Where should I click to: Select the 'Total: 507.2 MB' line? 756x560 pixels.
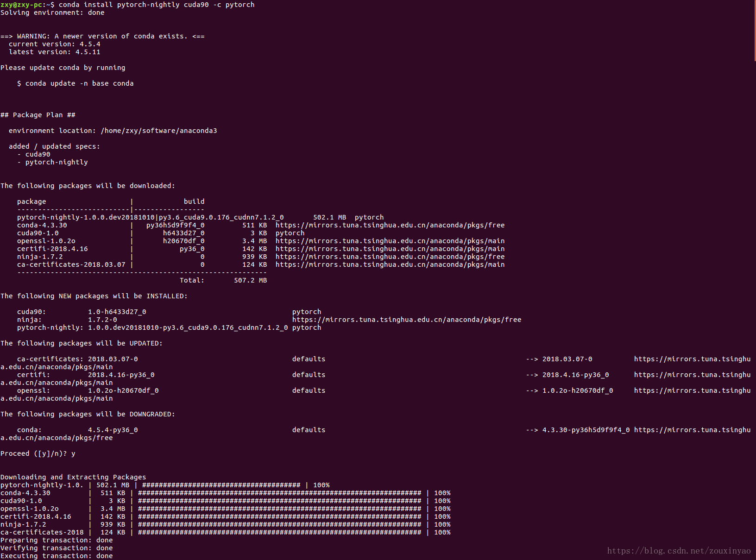coord(223,280)
